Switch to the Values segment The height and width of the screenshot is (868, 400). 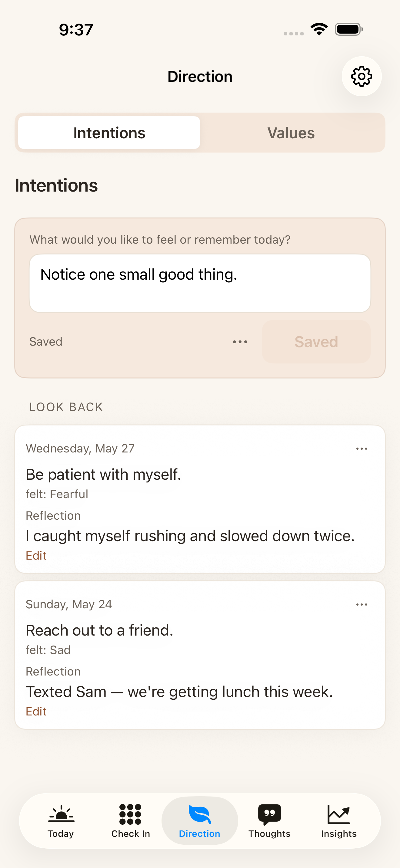(x=291, y=133)
